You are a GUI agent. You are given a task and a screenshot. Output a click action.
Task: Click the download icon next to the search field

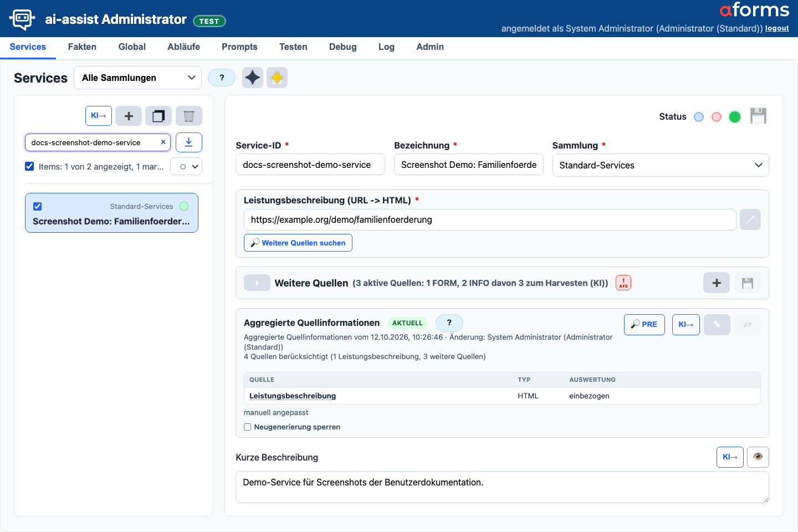(189, 142)
